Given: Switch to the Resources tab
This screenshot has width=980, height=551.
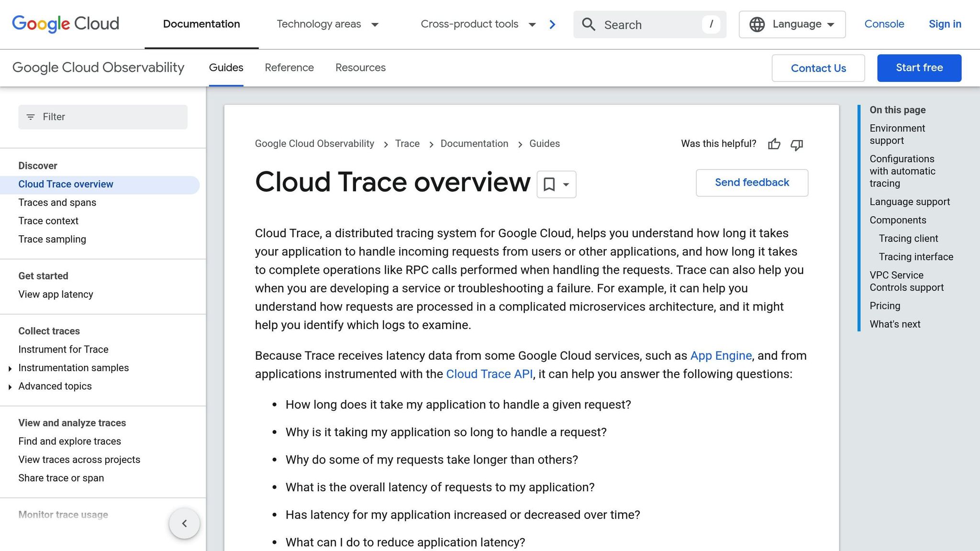Looking at the screenshot, I should [x=360, y=68].
